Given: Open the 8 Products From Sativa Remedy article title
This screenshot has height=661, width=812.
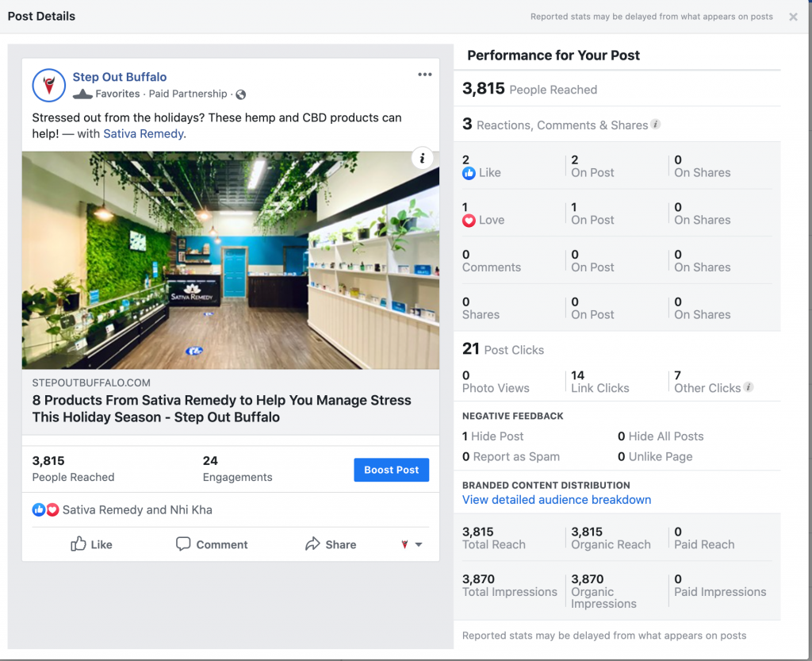Looking at the screenshot, I should coord(222,409).
